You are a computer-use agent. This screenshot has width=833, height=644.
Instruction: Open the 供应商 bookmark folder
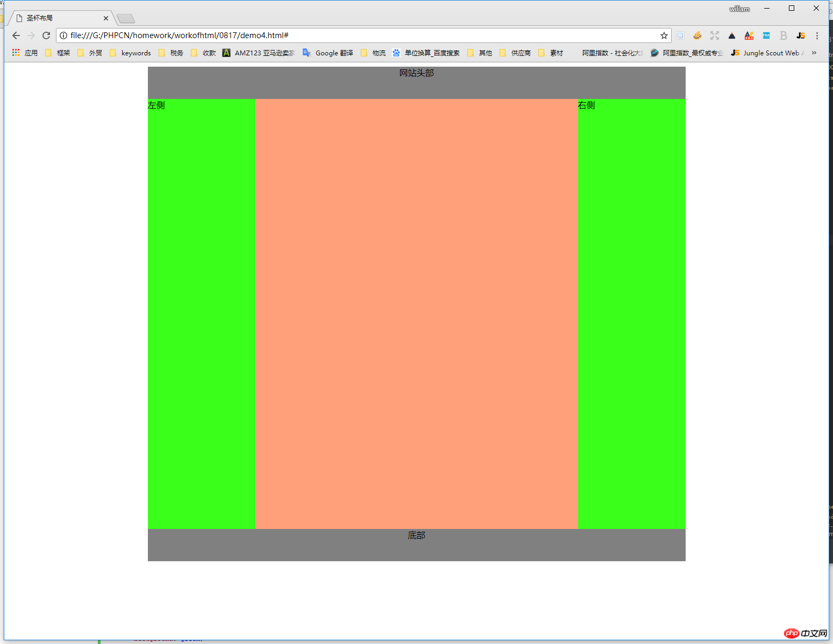[515, 53]
